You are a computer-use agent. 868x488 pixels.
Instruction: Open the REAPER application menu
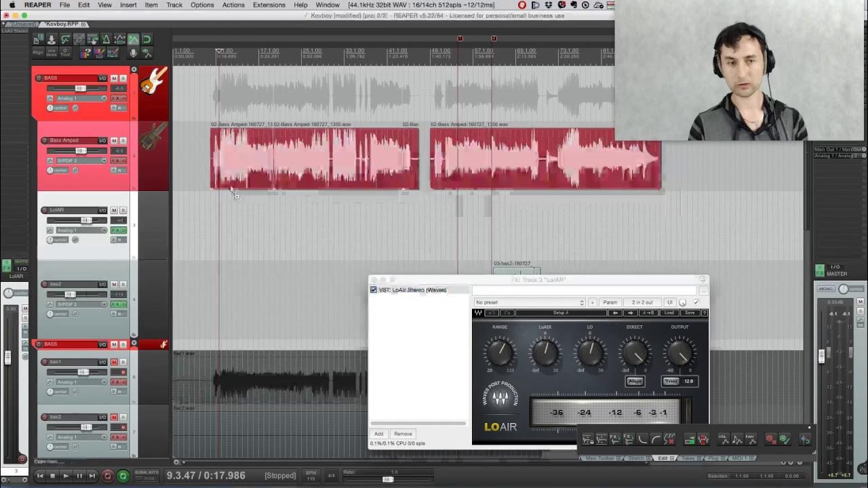38,5
